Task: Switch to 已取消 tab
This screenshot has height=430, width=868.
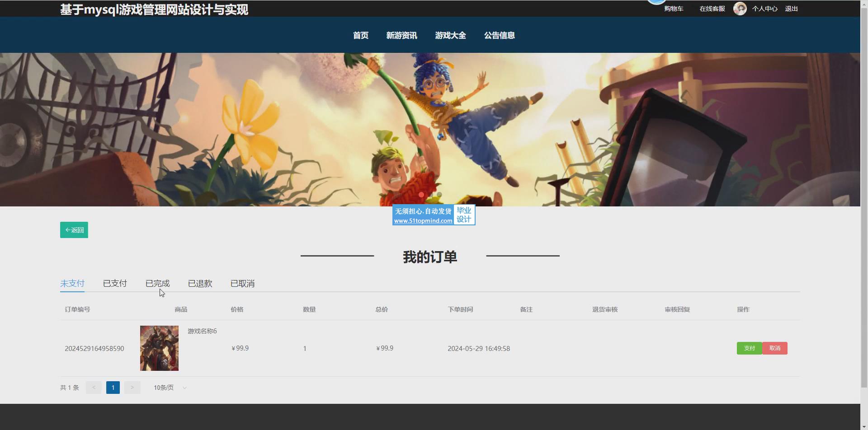Action: point(242,283)
